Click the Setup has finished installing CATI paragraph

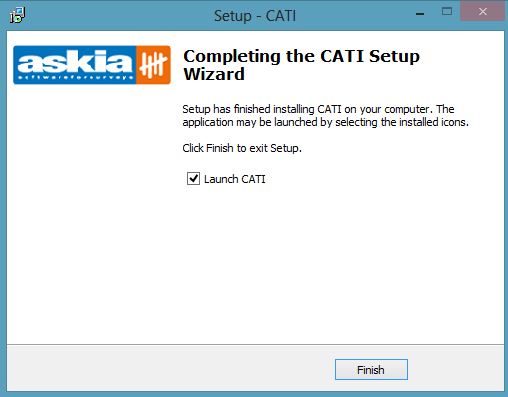pos(325,115)
